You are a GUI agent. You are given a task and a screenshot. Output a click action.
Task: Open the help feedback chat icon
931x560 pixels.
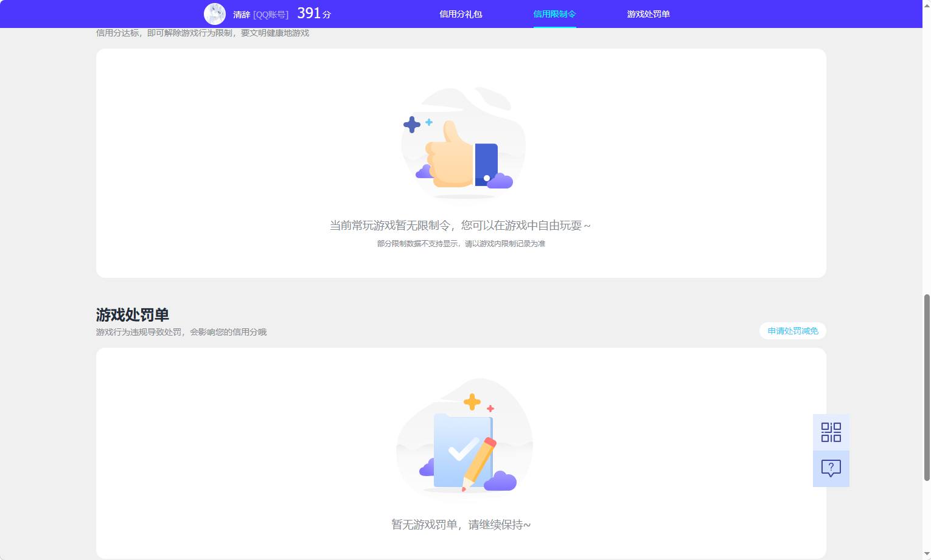[x=831, y=469]
